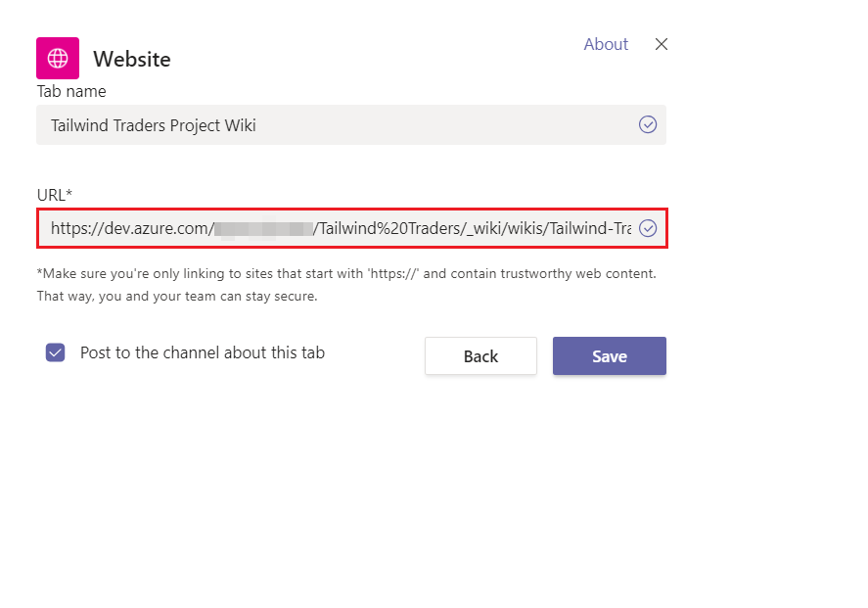Viewport: 868px width, 608px height.
Task: Click the checkmark icon in URL field
Action: [648, 228]
